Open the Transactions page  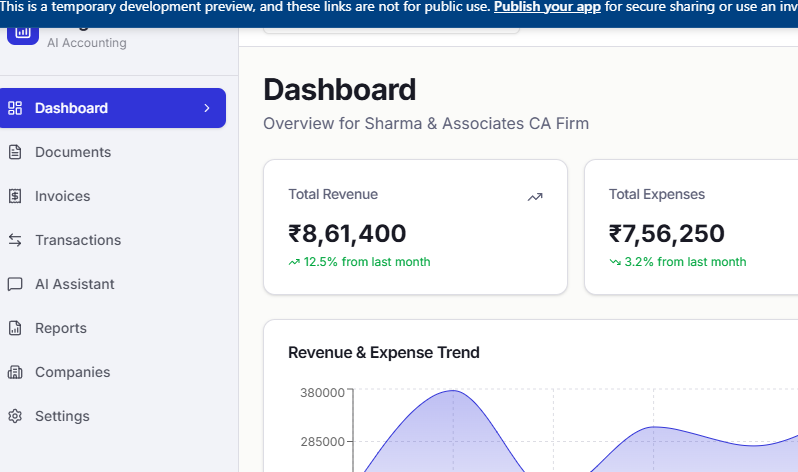(113, 240)
